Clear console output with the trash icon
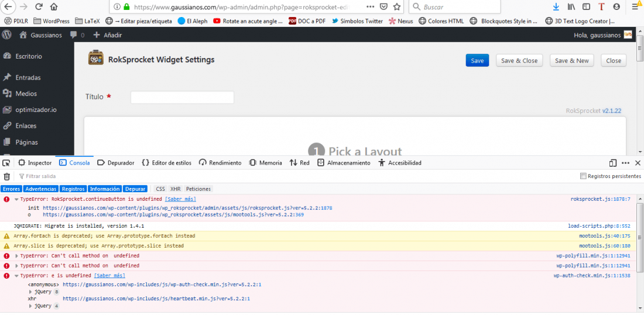 click(x=6, y=176)
